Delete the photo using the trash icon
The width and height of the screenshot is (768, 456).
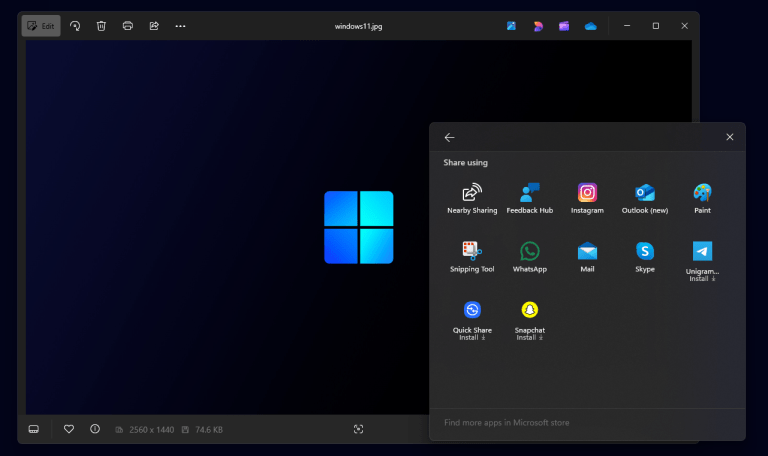(x=101, y=26)
